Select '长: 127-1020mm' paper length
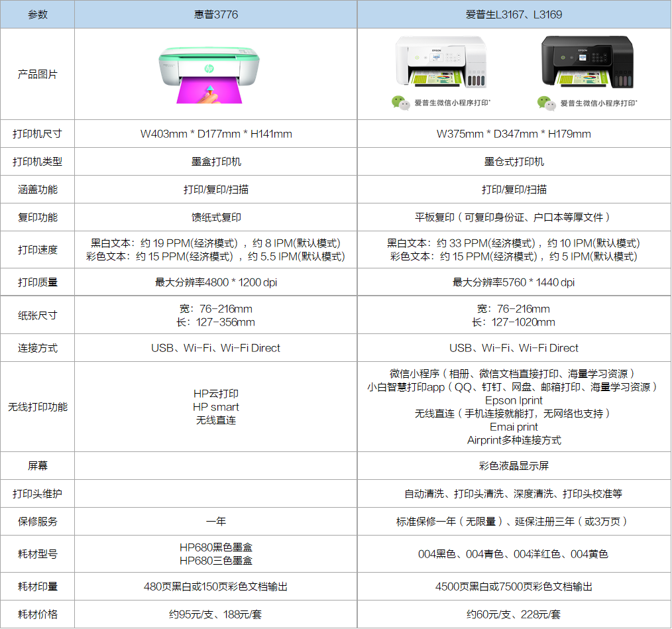 [514, 322]
